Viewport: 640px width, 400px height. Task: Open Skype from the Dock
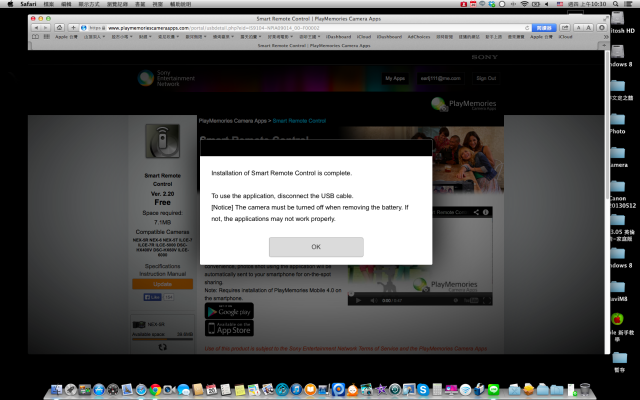pos(423,390)
